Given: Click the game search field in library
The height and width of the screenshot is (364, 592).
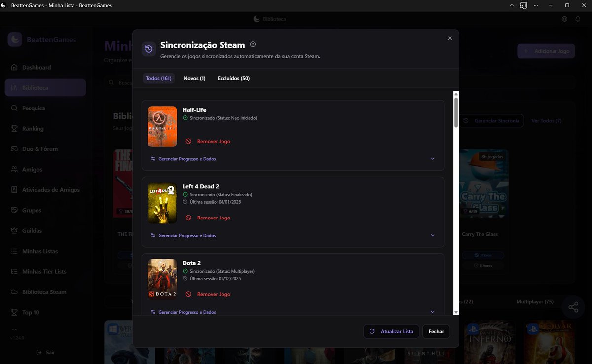Looking at the screenshot, I should [x=340, y=82].
